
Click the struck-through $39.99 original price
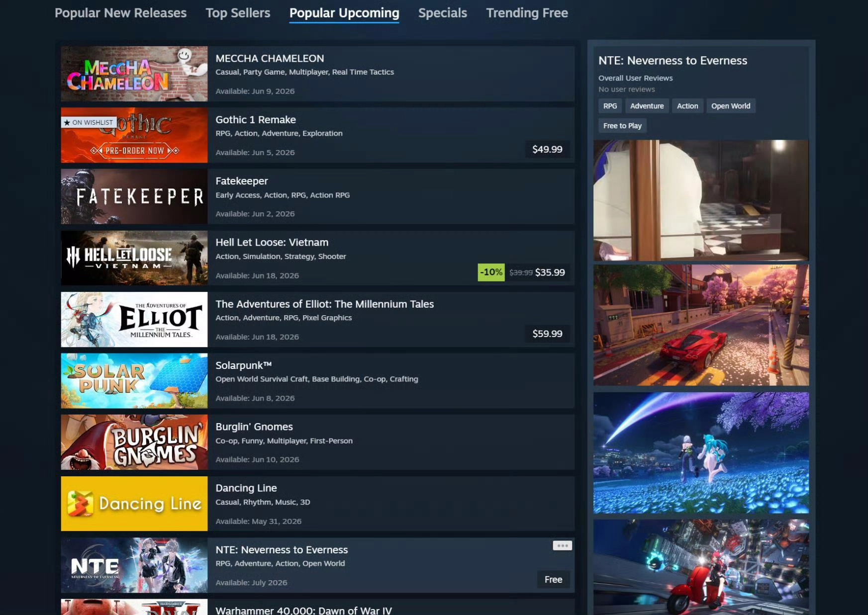(x=521, y=272)
